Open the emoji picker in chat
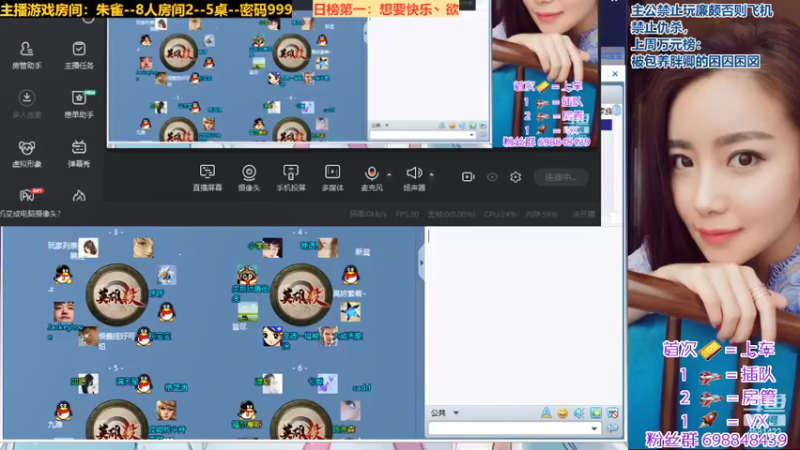The image size is (800, 450). point(562,413)
